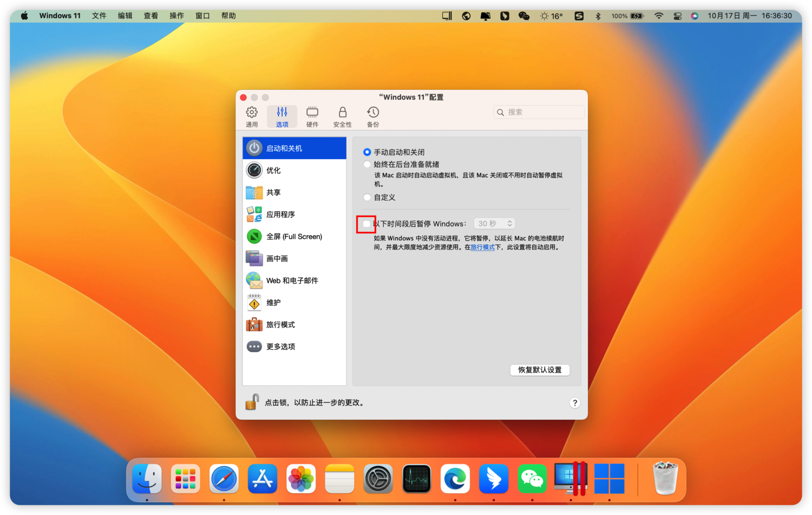The height and width of the screenshot is (515, 812).
Task: Click 恢复默认设置 button
Action: [x=540, y=370]
